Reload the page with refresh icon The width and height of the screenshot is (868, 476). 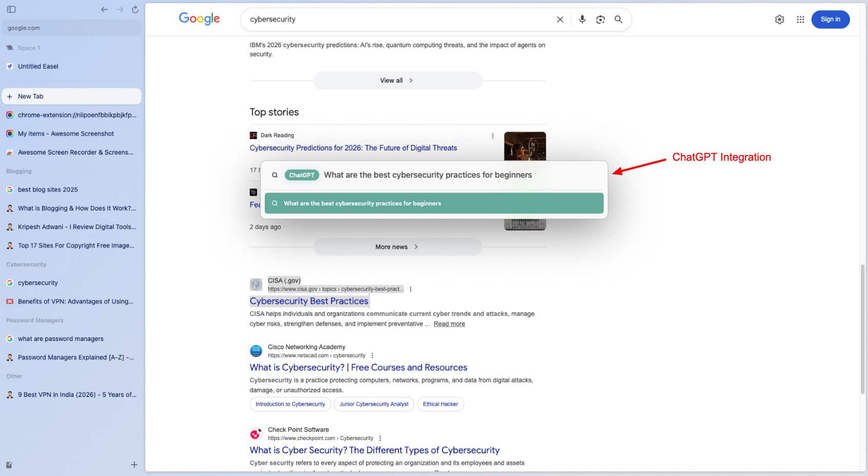(135, 9)
